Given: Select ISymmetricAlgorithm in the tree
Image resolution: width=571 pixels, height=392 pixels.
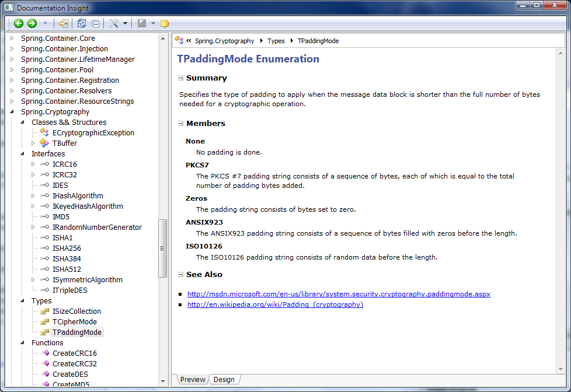Looking at the screenshot, I should (x=88, y=280).
